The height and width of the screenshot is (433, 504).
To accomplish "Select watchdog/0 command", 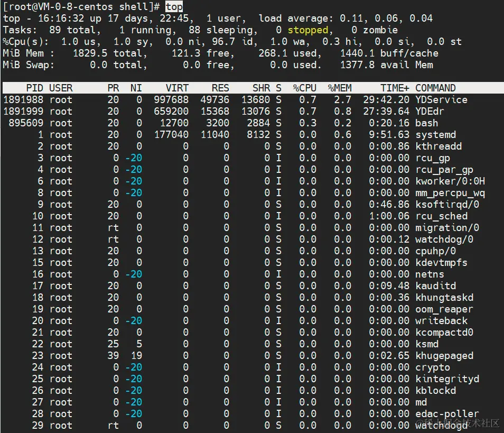I will click(444, 239).
